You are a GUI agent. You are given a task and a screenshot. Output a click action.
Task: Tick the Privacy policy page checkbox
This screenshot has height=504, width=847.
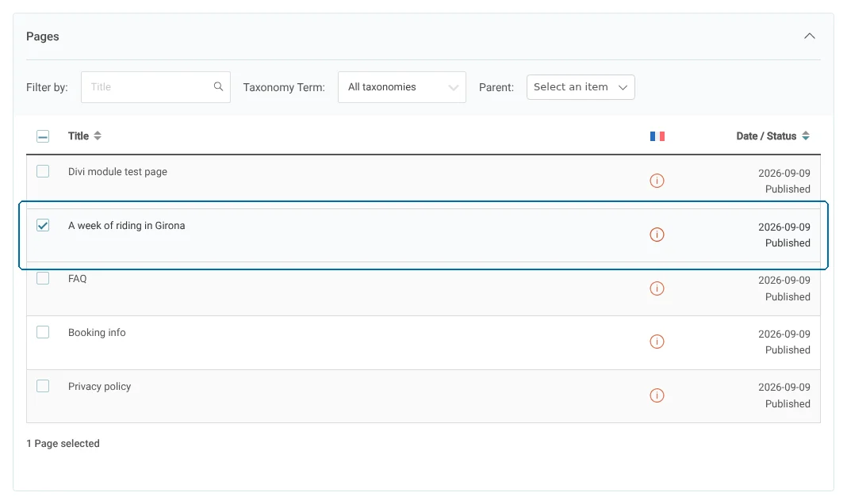43,386
